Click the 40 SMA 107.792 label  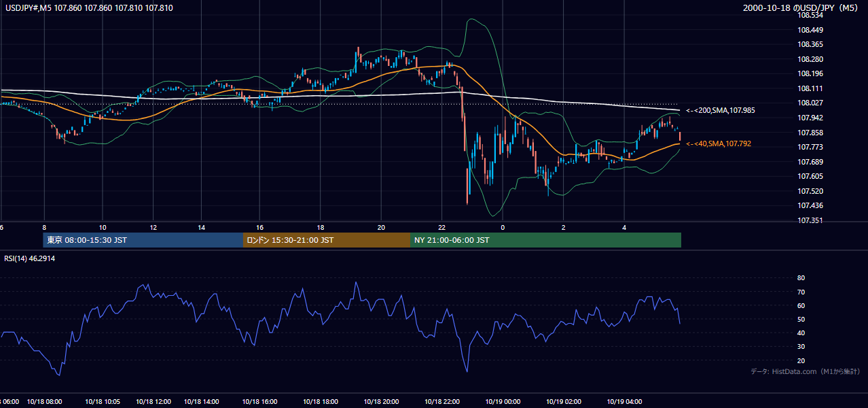[x=719, y=143]
